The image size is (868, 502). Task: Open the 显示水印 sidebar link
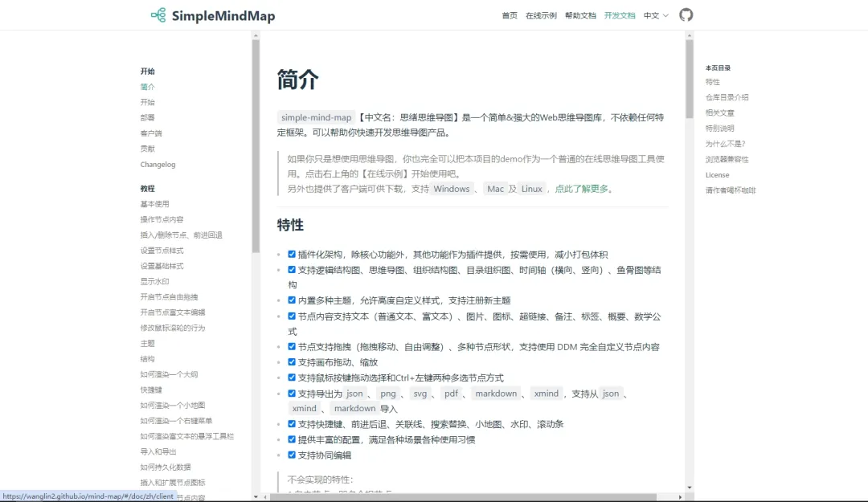click(154, 282)
